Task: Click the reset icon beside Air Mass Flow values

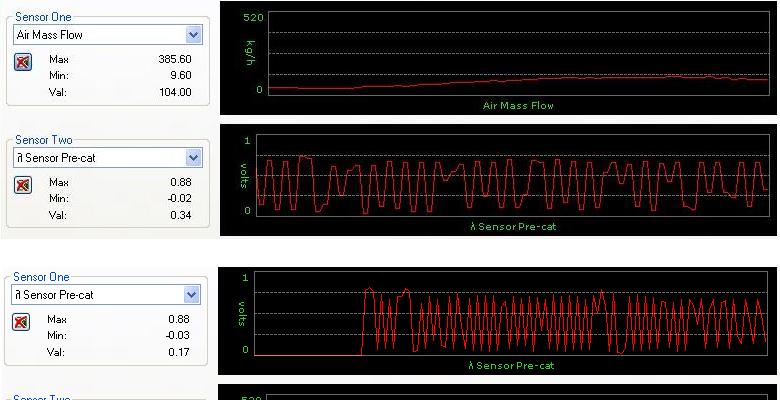Action: 23,62
